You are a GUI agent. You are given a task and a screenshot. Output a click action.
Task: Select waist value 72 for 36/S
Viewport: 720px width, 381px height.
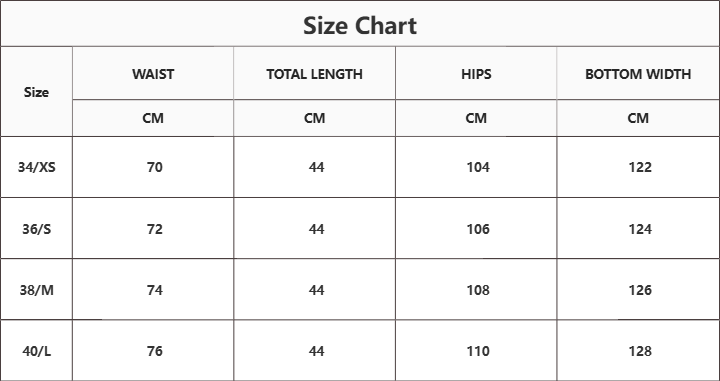tap(155, 229)
